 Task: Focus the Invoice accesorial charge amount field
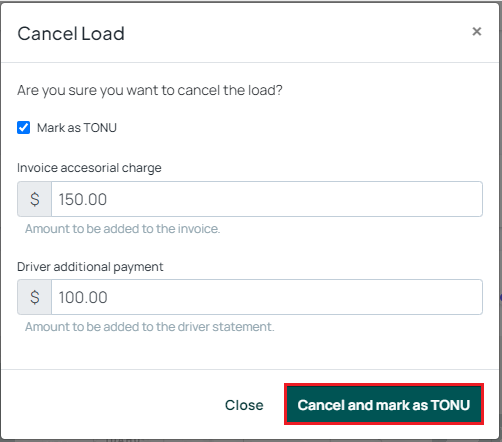[x=267, y=199]
